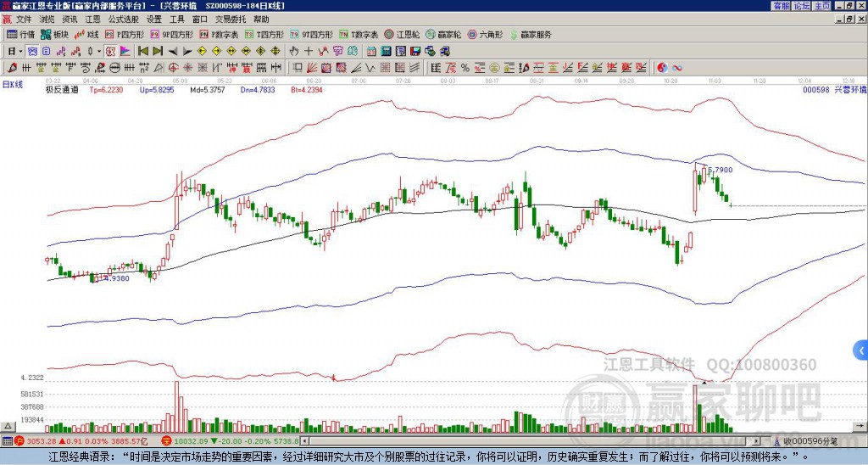
Task: Click the Shenzhen index 10032.09 status entry
Action: point(231,441)
